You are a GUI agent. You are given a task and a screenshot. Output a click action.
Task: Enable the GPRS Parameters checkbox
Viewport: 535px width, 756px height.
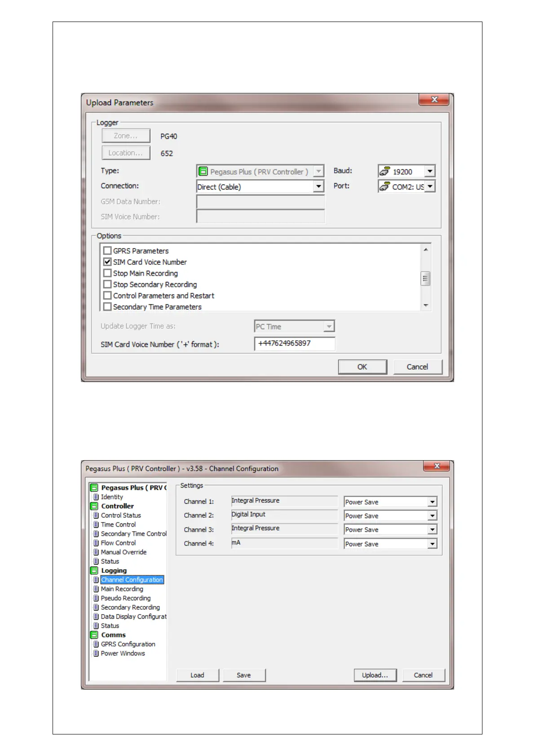tap(107, 251)
